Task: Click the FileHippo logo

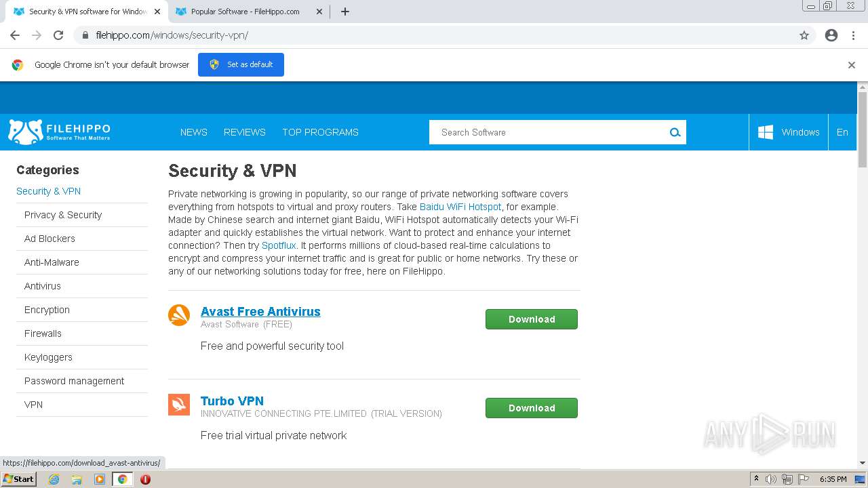Action: click(59, 132)
